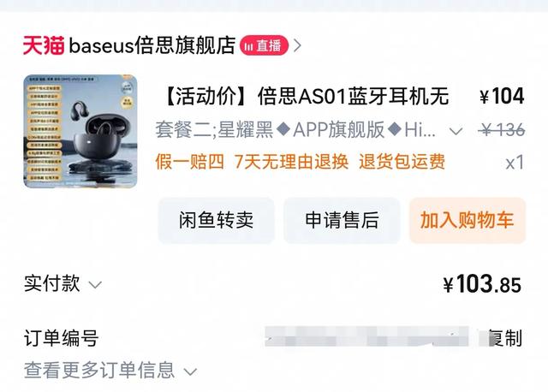Tap the ¥103.85 paid amount
548x392 pixels.
pos(482,283)
